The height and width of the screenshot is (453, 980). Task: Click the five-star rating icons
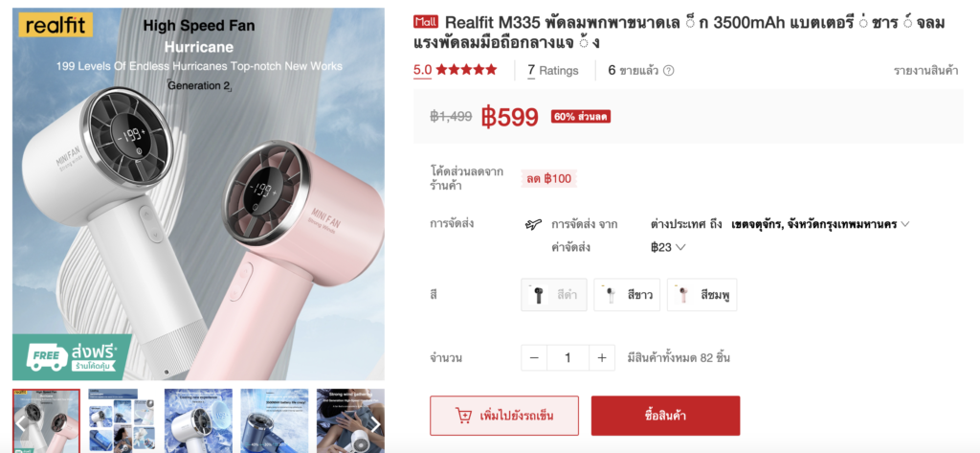pos(466,70)
